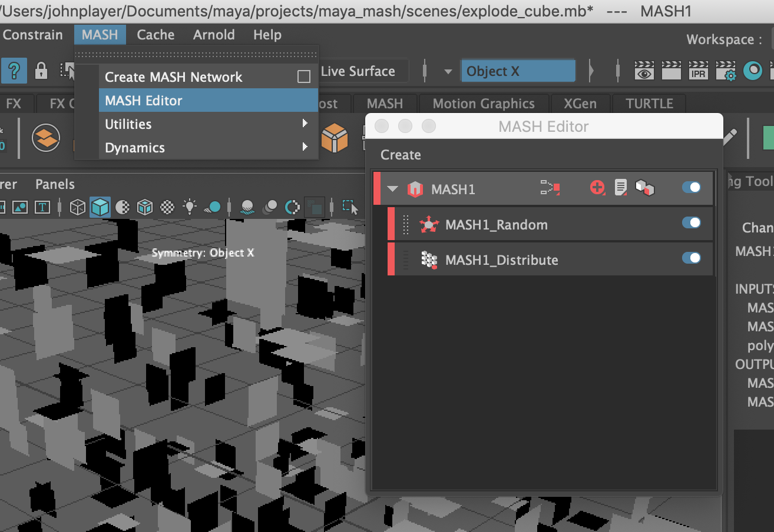774x532 pixels.
Task: Open the MASH1 notes document icon
Action: pos(620,188)
